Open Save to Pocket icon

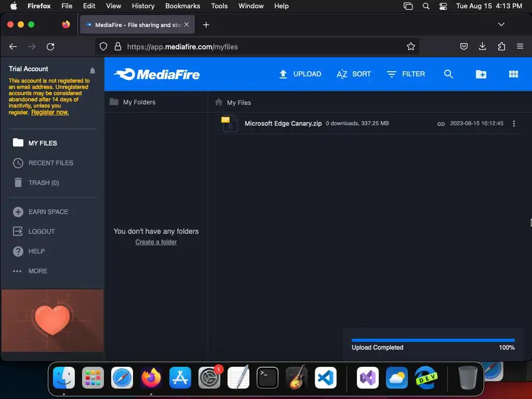click(464, 46)
